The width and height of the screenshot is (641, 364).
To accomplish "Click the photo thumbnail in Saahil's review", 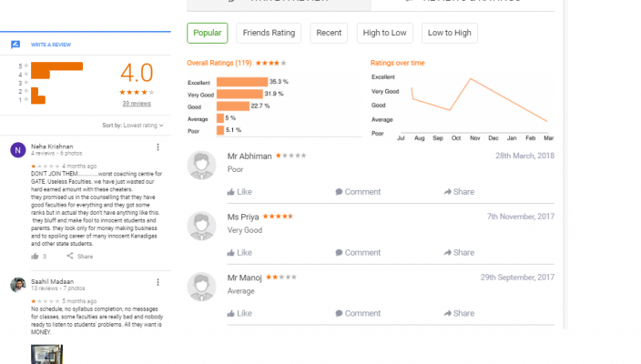I will [x=47, y=354].
